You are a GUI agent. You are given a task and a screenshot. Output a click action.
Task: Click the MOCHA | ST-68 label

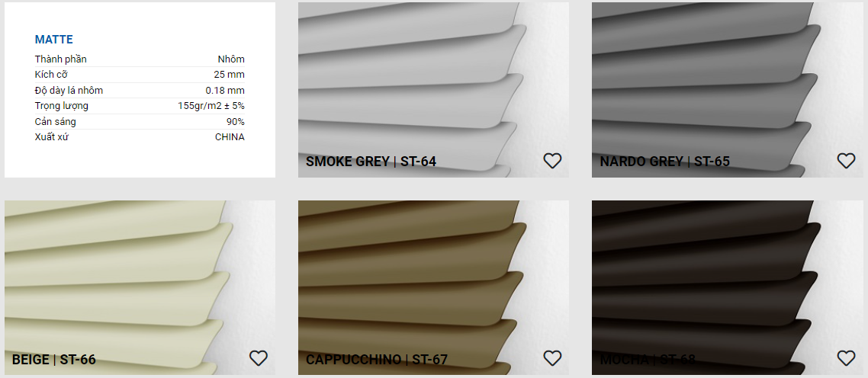coord(648,360)
